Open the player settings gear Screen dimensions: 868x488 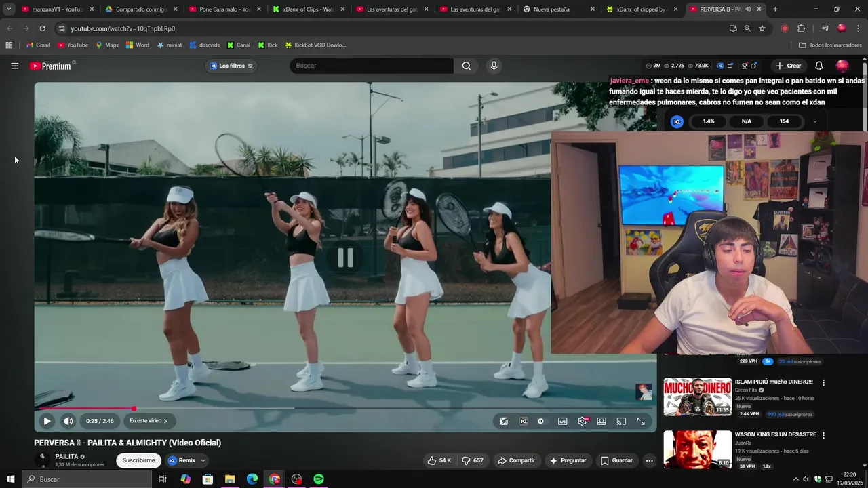(582, 421)
